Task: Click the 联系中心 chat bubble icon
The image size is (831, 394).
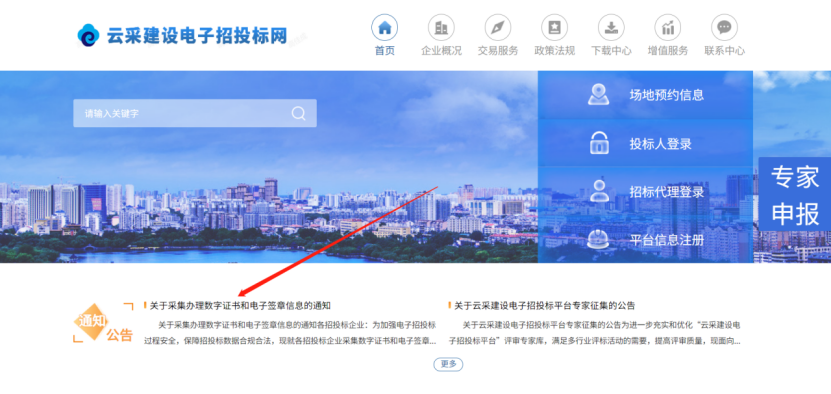Action: pos(724,28)
